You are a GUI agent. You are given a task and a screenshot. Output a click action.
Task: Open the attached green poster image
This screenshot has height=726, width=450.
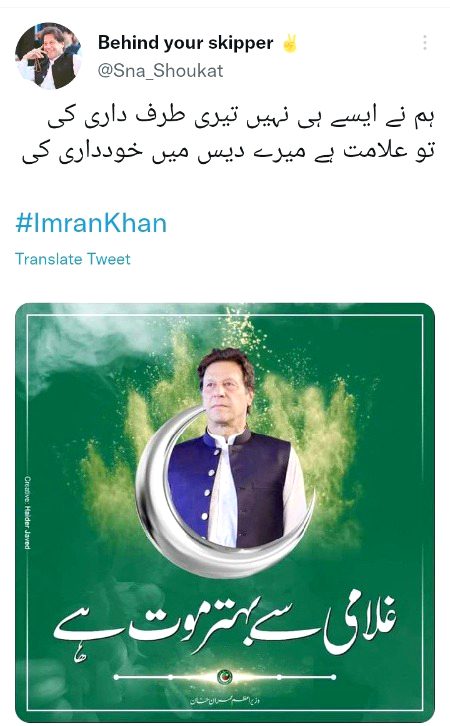[x=225, y=512]
